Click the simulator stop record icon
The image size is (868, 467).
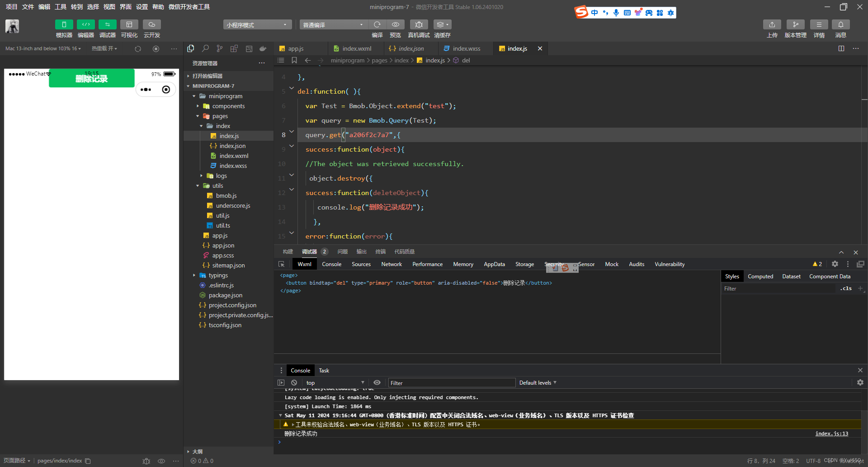(156, 49)
